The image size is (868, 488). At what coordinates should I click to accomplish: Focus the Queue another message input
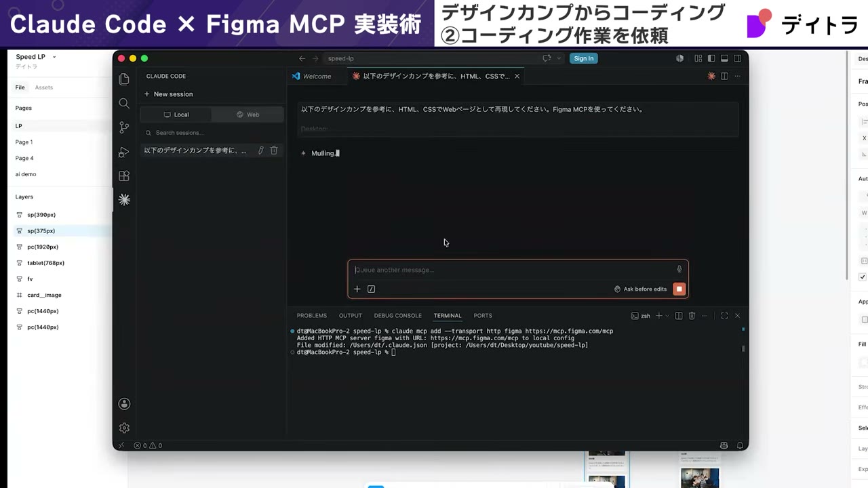click(512, 270)
